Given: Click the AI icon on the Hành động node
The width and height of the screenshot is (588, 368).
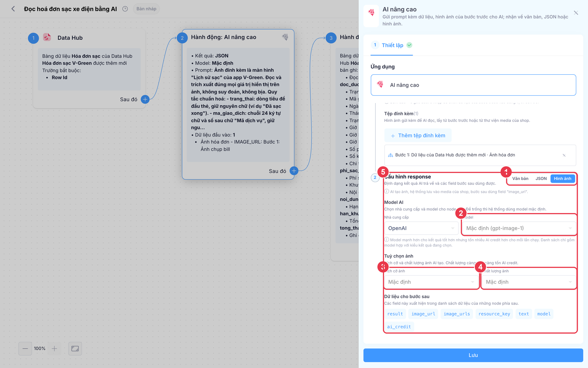Looking at the screenshot, I should point(285,37).
